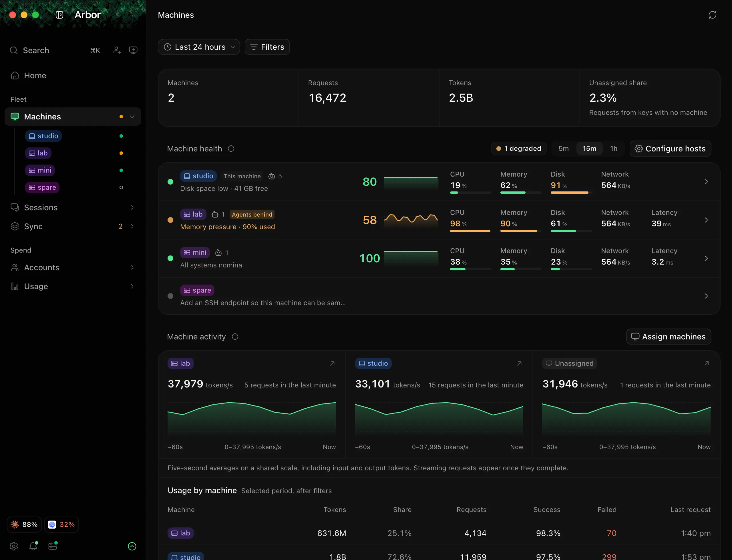Click the lab CPU 98% usage bar
Screen dimensions: 732x560
[470, 231]
